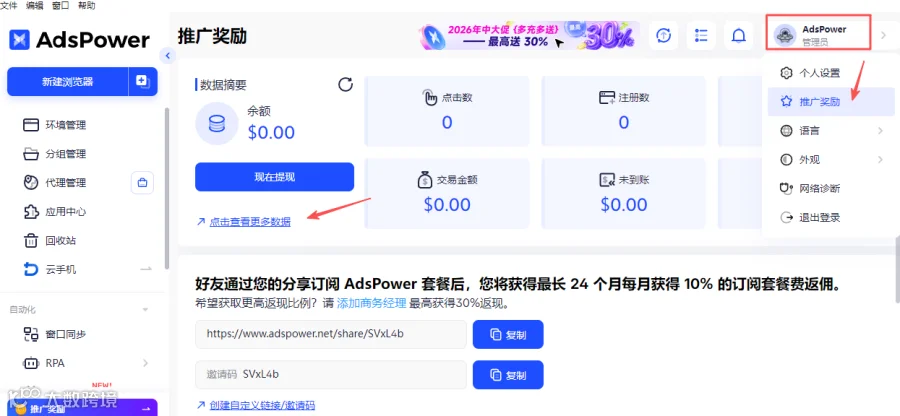The height and width of the screenshot is (416, 900).
Task: Collapse the 自动化 section
Action: 145,310
